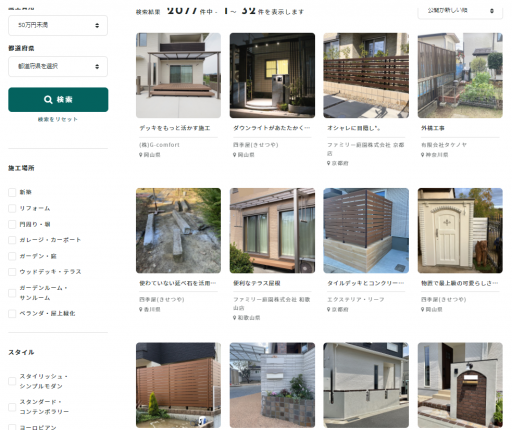Viewport: 512px width, 430px height.
Task: Tick the 門周り・塀 checkbox
Action: [x=12, y=224]
